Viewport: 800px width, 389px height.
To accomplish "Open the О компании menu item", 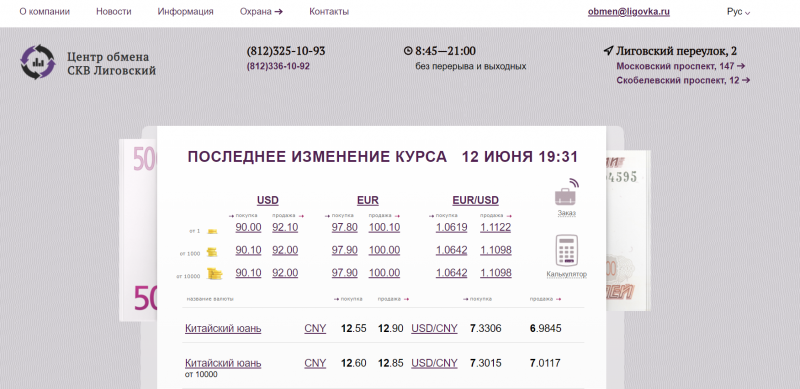I will [x=44, y=12].
